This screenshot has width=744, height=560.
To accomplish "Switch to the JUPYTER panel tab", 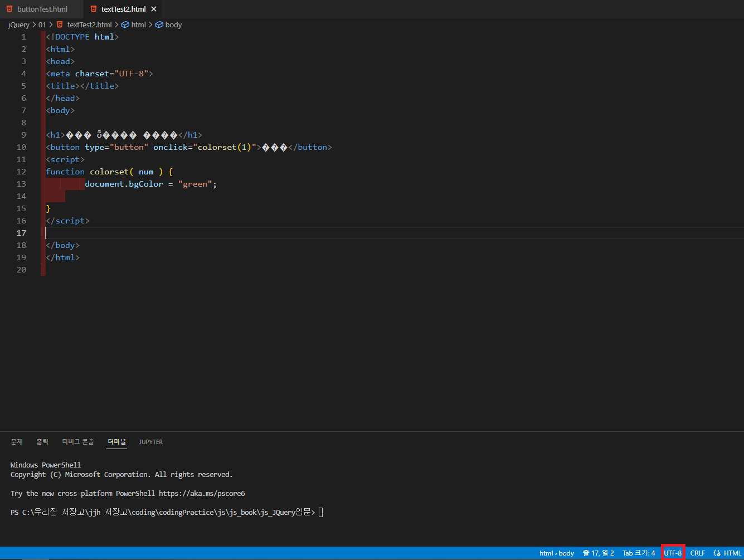I will 150,441.
